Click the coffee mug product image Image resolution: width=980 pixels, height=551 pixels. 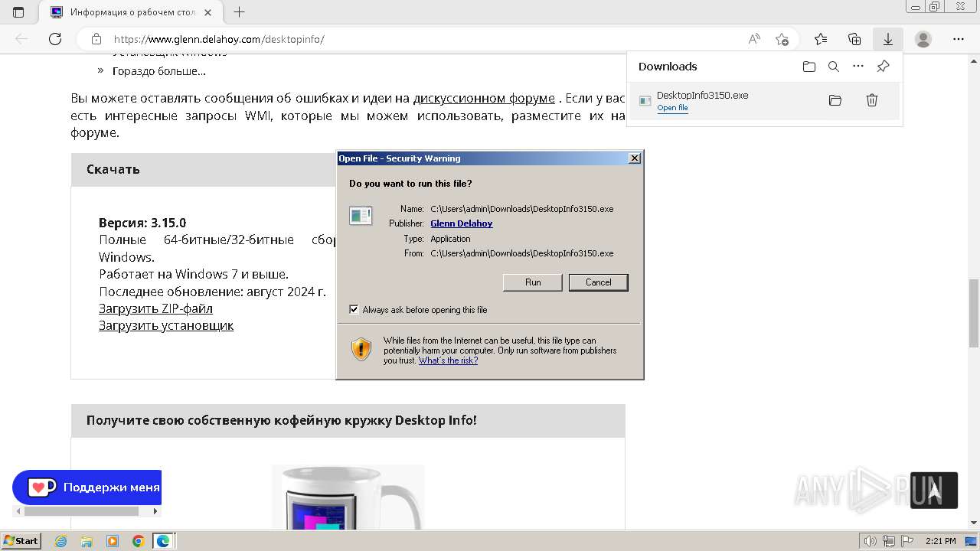[348, 497]
